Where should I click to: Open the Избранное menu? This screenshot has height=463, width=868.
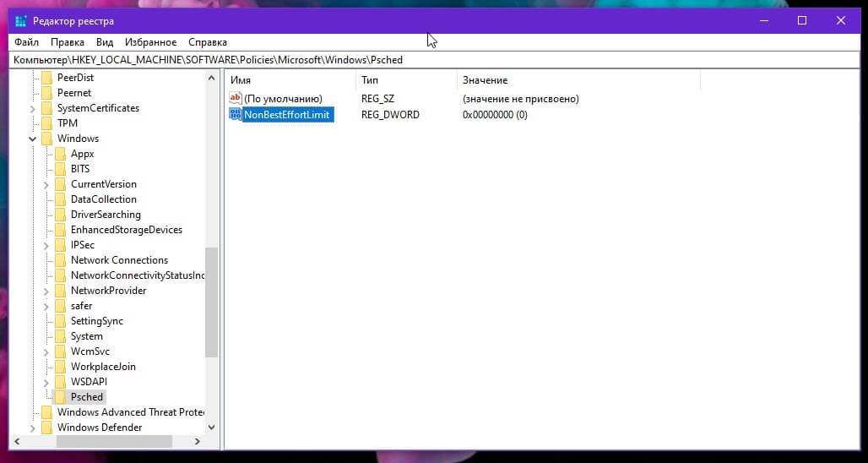pyautogui.click(x=150, y=42)
